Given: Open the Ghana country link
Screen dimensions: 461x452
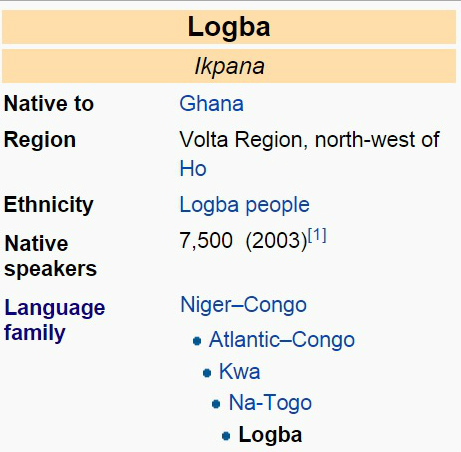Looking at the screenshot, I should pyautogui.click(x=211, y=104).
